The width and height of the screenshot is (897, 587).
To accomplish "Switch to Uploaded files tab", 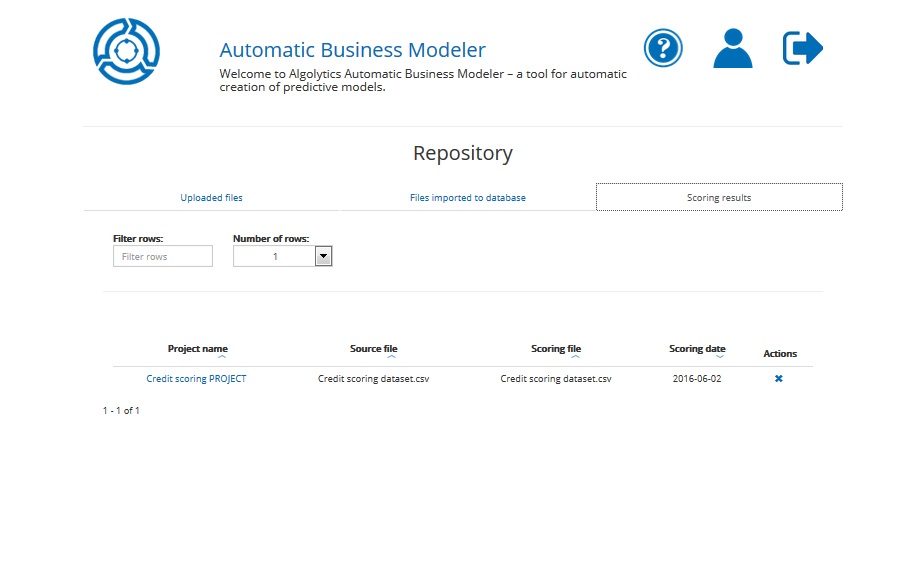I will pos(212,197).
